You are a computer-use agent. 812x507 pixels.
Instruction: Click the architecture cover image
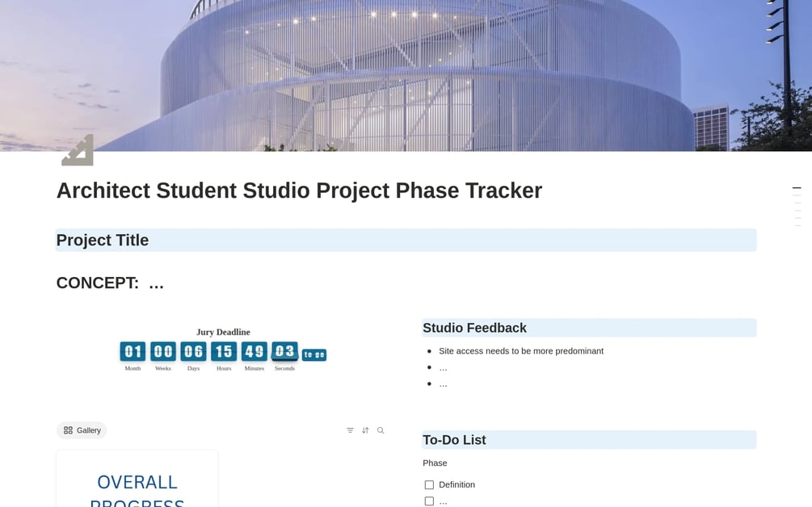coord(406,76)
